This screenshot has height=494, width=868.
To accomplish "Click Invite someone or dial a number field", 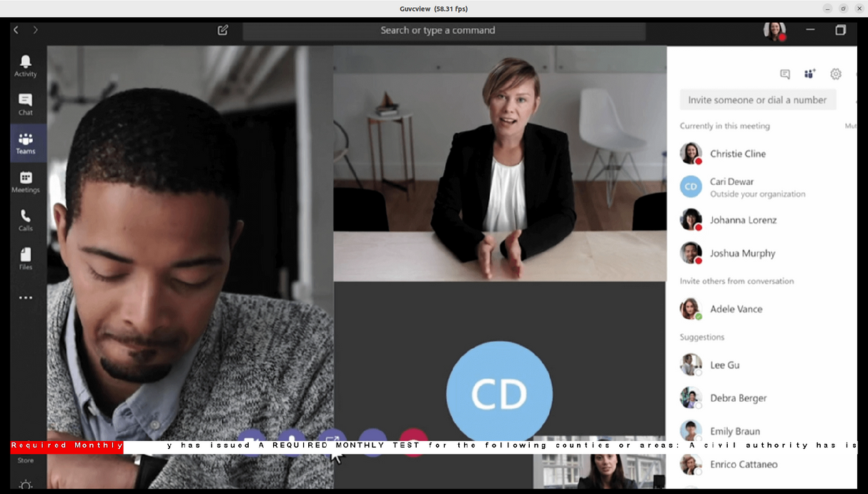I will [757, 100].
